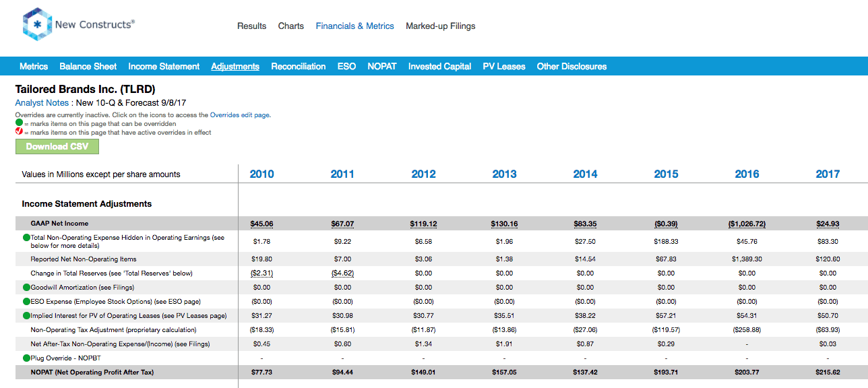Select the 2013 Net After-Tax Non-Operating value $1.91
868x388 pixels.
(x=505, y=344)
